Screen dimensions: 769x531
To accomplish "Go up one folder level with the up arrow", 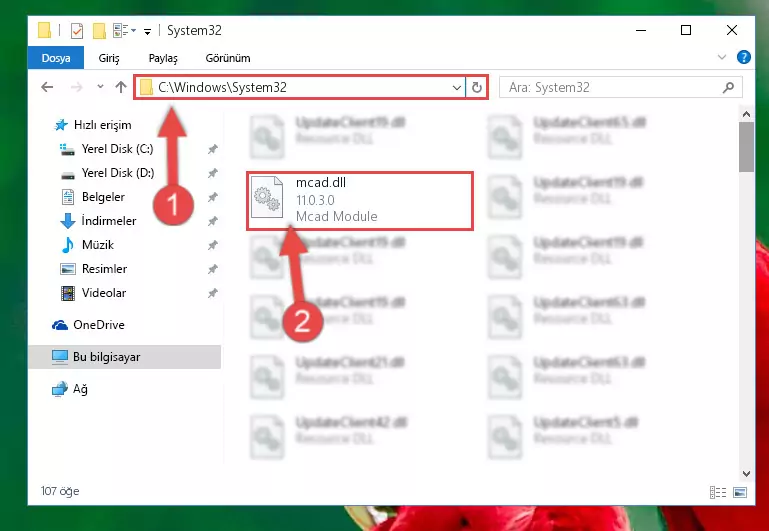I will [121, 87].
